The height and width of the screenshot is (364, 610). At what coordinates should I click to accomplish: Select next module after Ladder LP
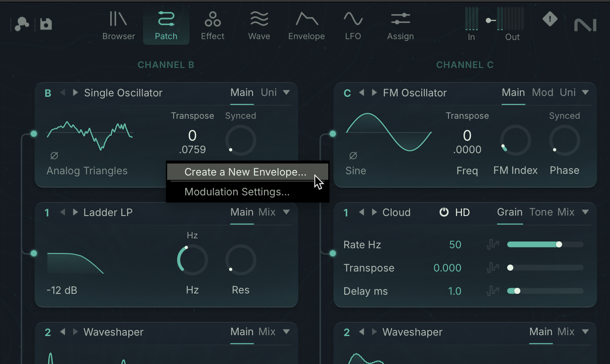click(x=75, y=212)
